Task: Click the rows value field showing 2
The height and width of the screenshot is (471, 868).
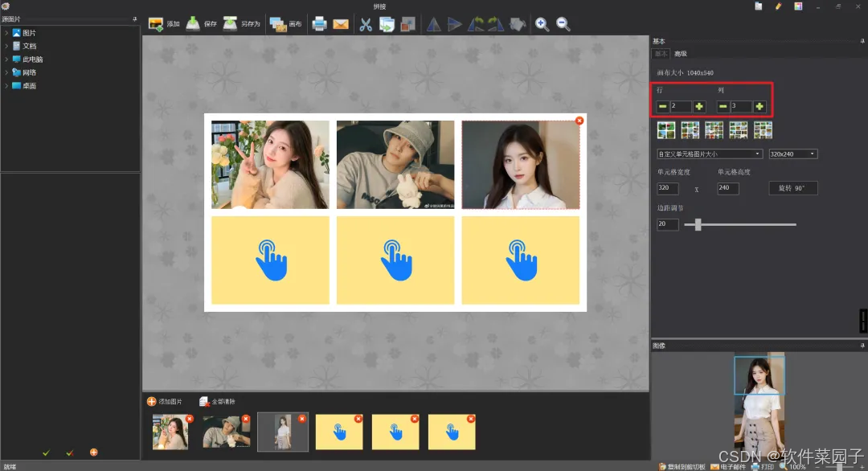Action: pos(681,106)
